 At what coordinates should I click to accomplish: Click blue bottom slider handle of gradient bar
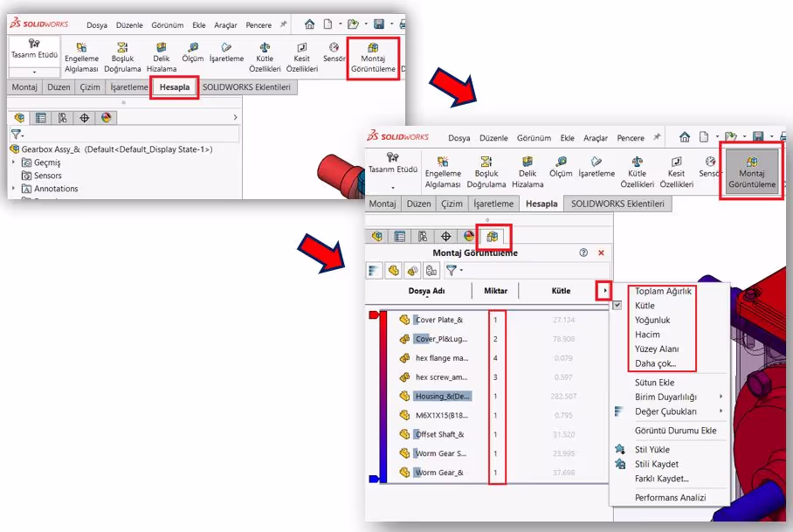[375, 479]
